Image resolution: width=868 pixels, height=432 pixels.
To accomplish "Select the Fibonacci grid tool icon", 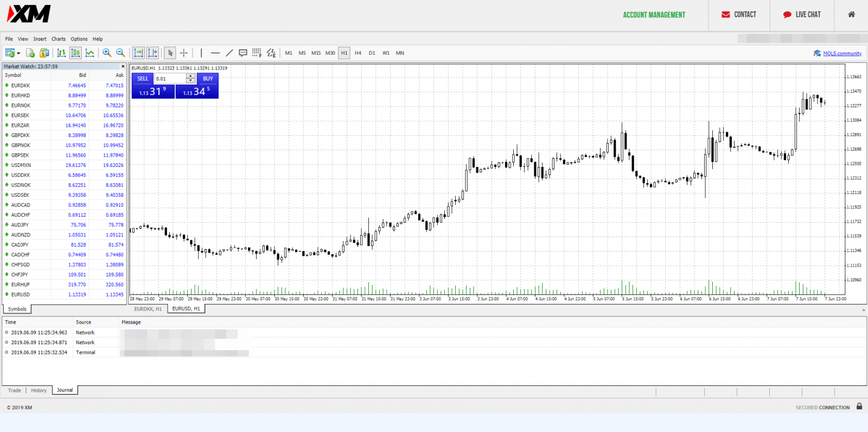I will [257, 53].
